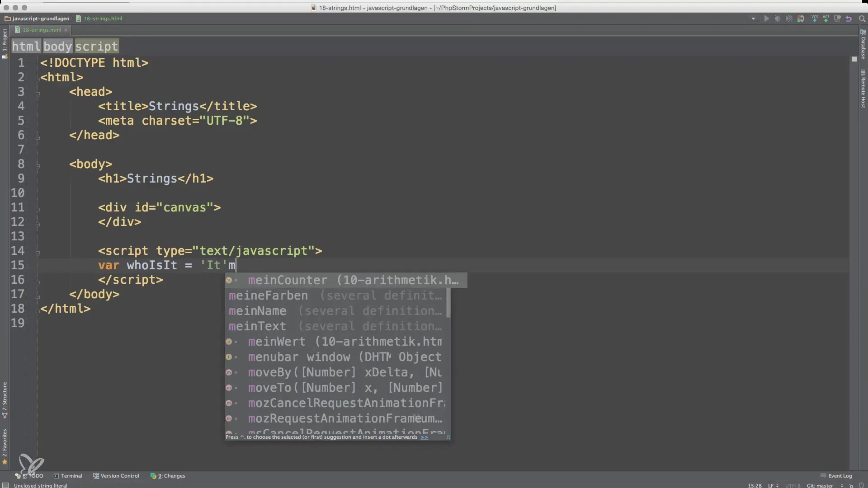Image resolution: width=868 pixels, height=488 pixels.
Task: Toggle tool window buttons in bottom-left corner
Action: tap(5, 485)
